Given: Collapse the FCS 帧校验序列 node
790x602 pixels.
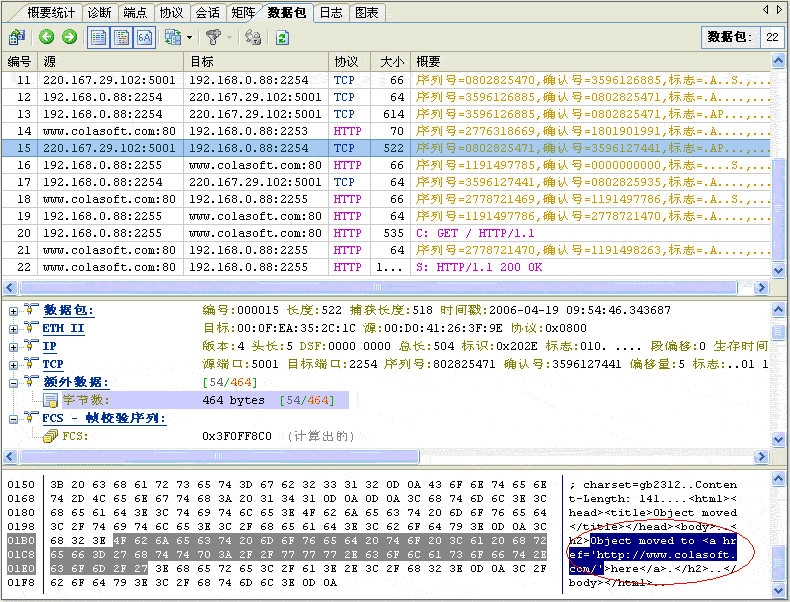Looking at the screenshot, I should click(14, 419).
